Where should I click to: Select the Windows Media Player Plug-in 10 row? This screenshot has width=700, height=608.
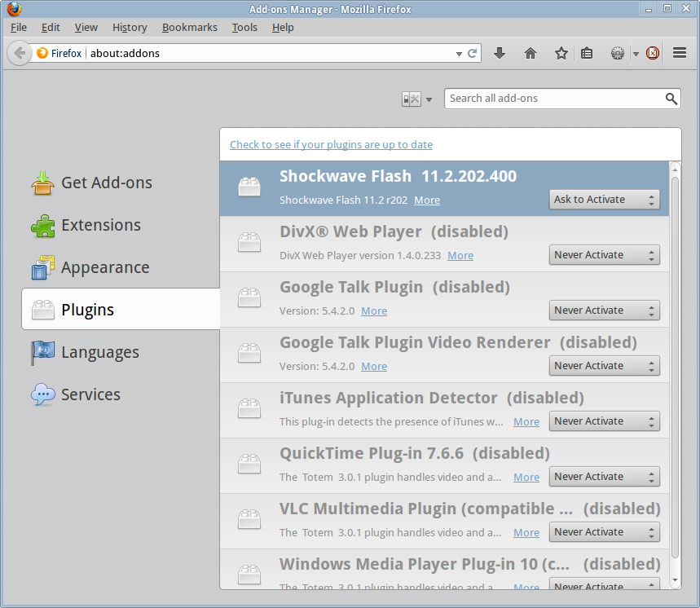click(x=444, y=569)
